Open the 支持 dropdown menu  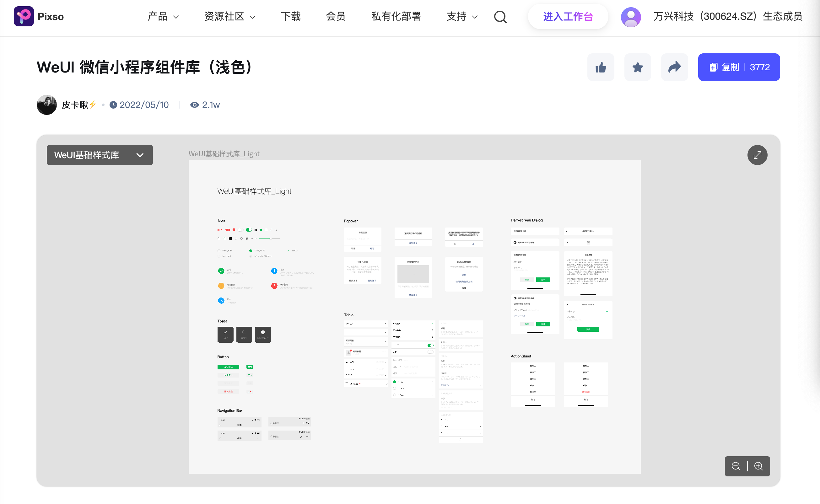[x=462, y=16]
